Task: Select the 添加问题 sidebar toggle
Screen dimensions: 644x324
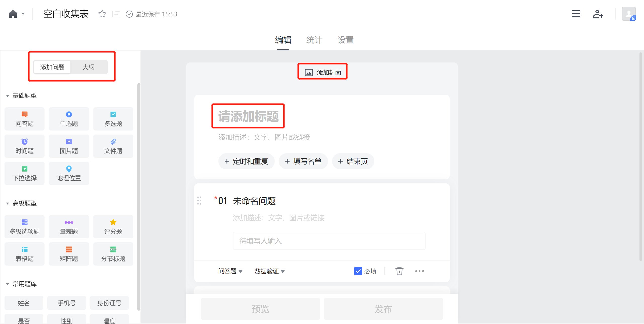Action: pos(52,67)
